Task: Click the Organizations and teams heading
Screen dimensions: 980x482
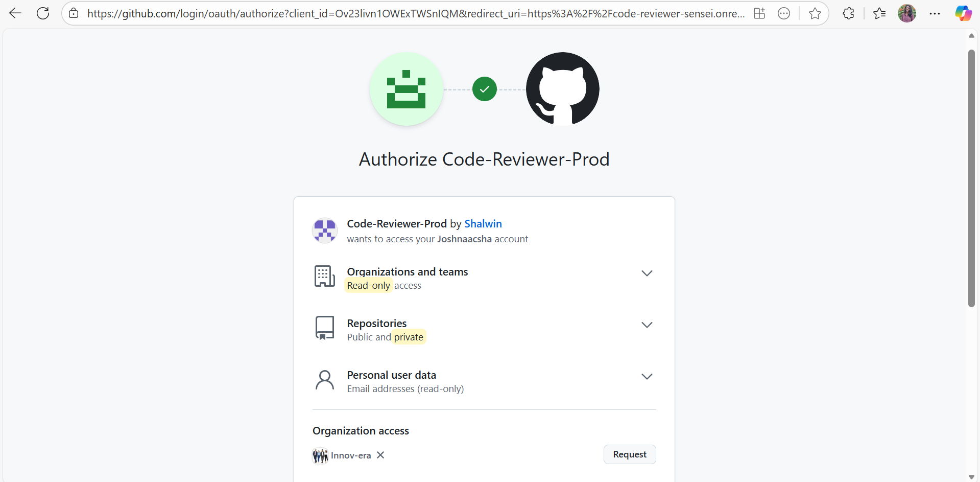Action: 408,272
